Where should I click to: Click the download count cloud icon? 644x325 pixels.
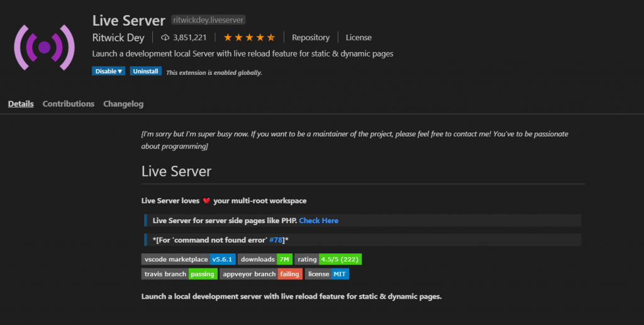pyautogui.click(x=165, y=38)
